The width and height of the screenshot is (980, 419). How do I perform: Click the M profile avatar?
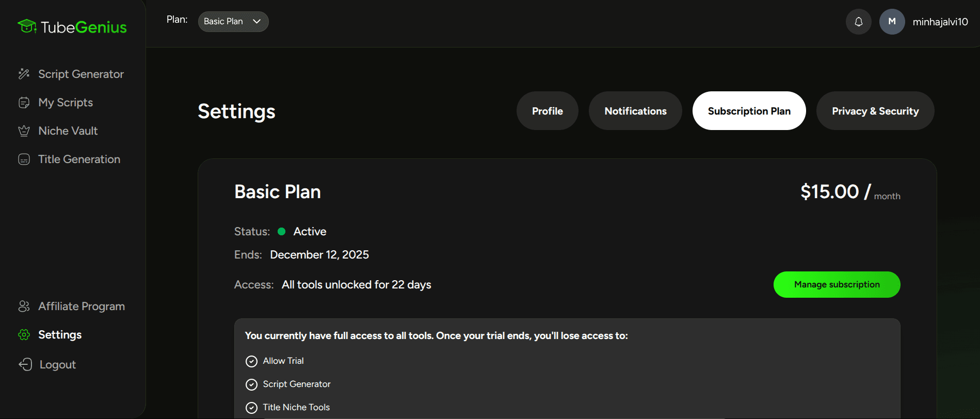click(892, 22)
